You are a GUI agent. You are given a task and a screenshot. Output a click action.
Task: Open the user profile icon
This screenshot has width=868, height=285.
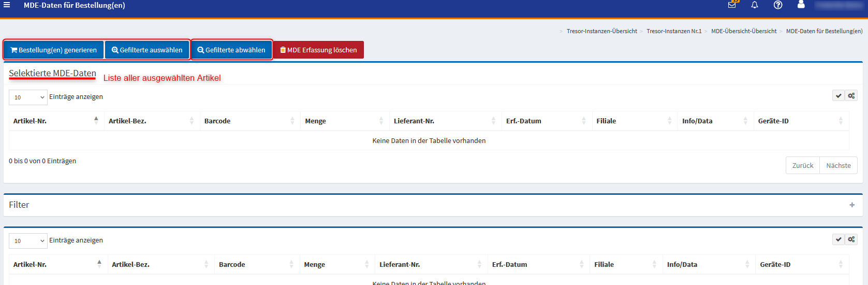[x=801, y=5]
